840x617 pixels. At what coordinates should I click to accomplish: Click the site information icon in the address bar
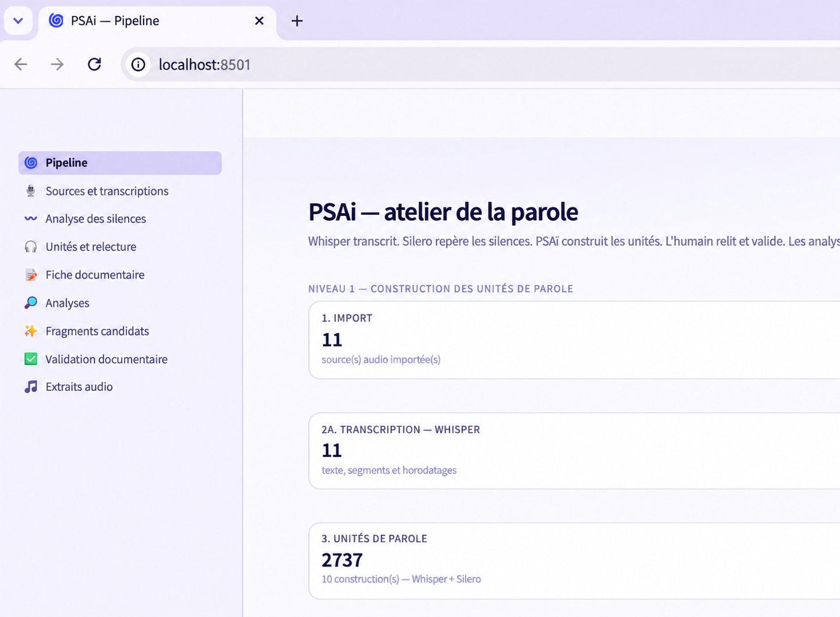click(138, 64)
